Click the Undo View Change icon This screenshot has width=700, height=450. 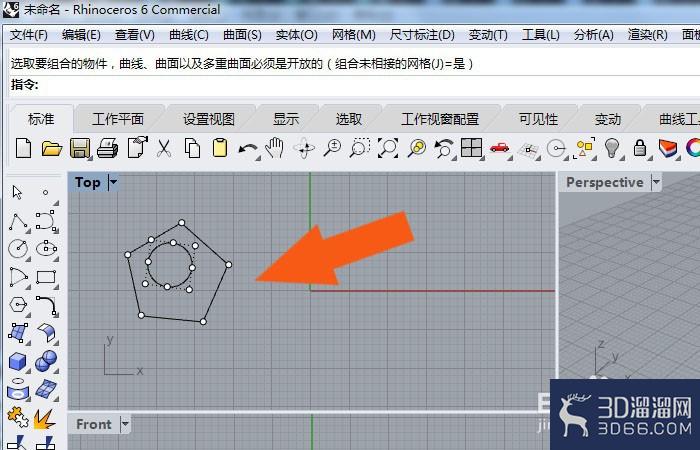pos(444,148)
